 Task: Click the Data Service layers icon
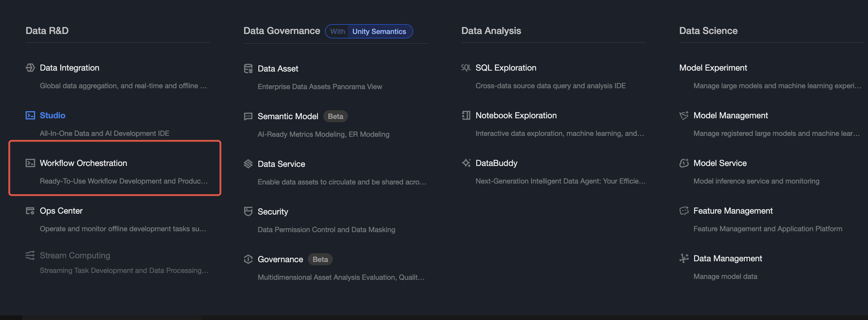pyautogui.click(x=248, y=164)
